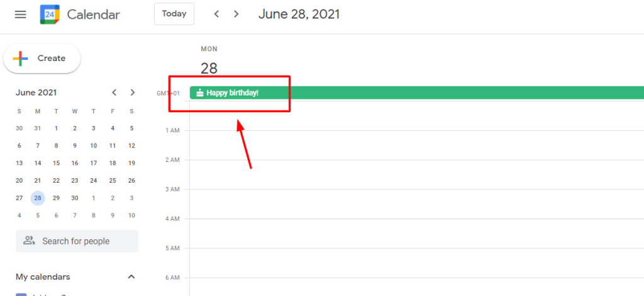Click the Today button
644x296 pixels.
(174, 14)
